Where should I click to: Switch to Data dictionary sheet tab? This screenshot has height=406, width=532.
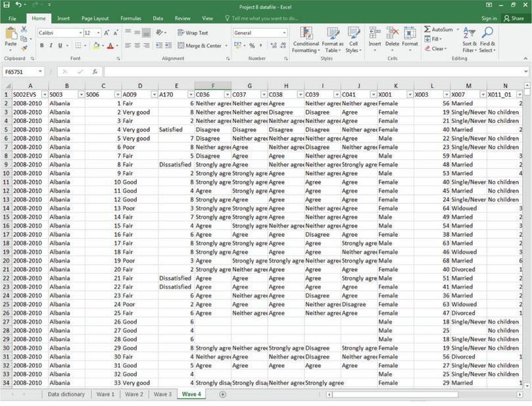point(66,394)
